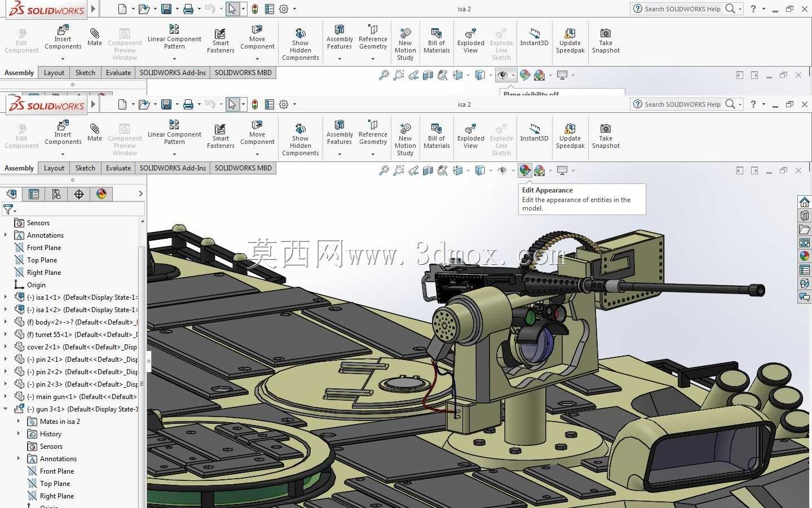
Task: Open Bill of Materials in the front window
Action: click(x=436, y=136)
